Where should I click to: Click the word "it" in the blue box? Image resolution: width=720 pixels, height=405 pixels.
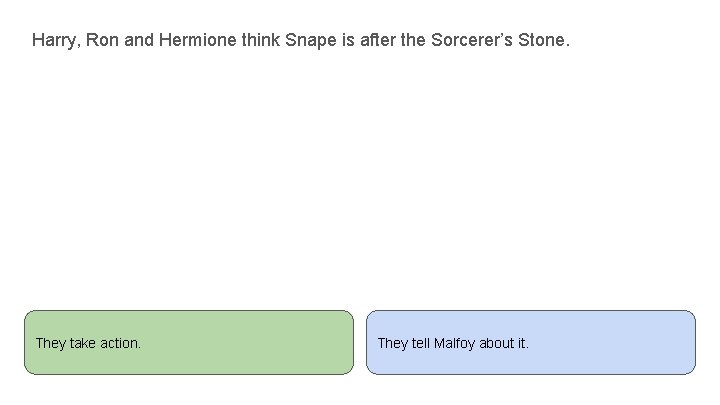(x=522, y=343)
